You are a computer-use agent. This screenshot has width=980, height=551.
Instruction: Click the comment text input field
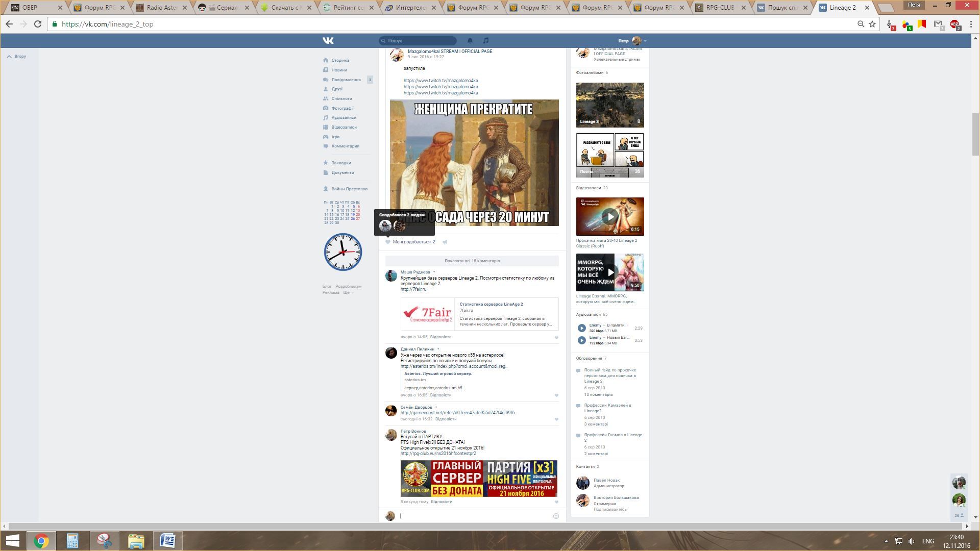(x=475, y=516)
